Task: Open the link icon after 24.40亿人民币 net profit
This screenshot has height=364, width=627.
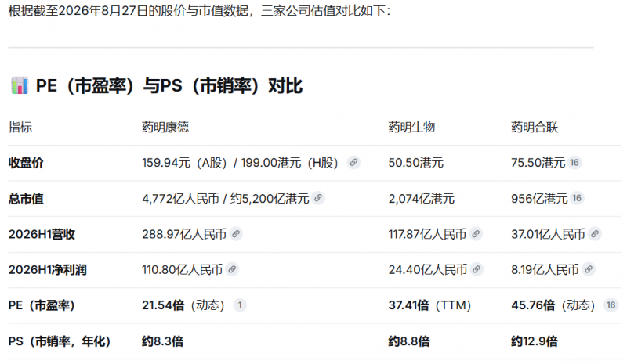Action: click(477, 269)
